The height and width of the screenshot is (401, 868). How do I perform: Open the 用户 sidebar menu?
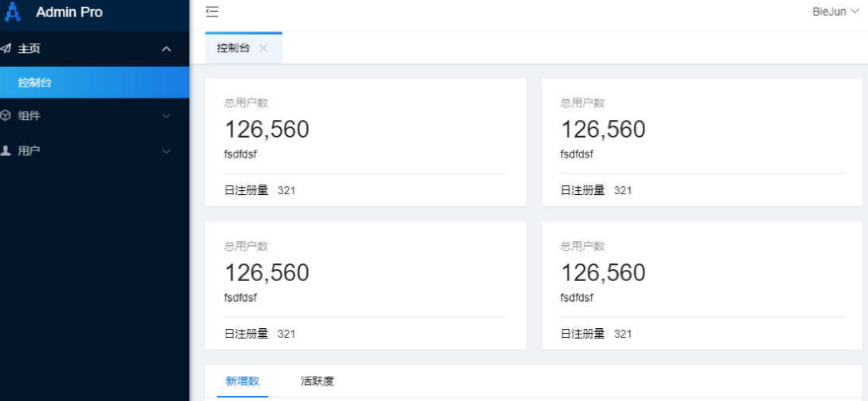point(95,151)
